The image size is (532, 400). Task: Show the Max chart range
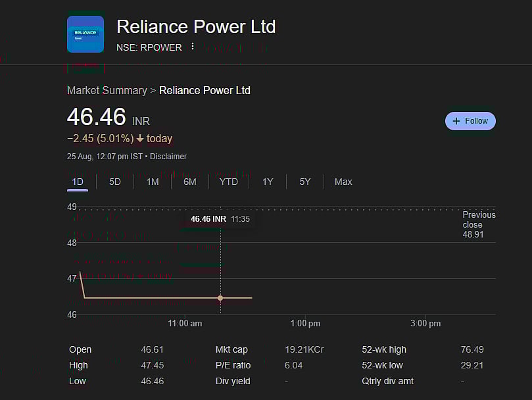click(x=343, y=182)
